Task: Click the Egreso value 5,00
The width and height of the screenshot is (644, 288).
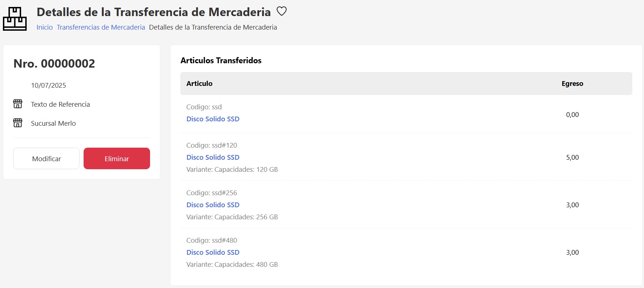Action: (x=572, y=157)
